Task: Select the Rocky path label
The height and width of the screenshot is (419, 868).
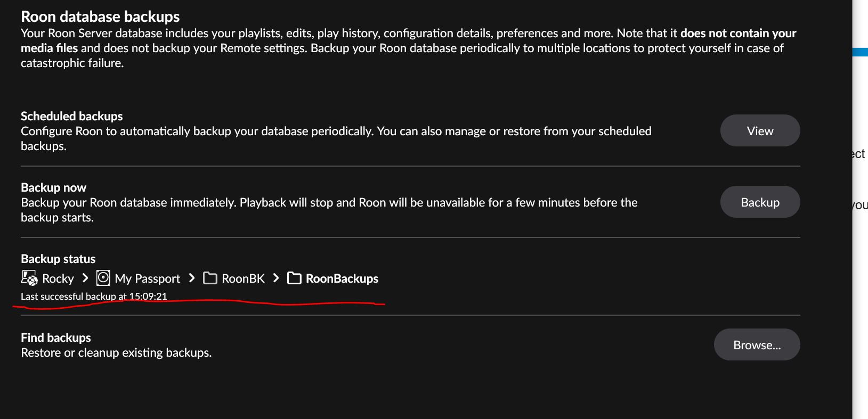Action: pyautogui.click(x=58, y=278)
